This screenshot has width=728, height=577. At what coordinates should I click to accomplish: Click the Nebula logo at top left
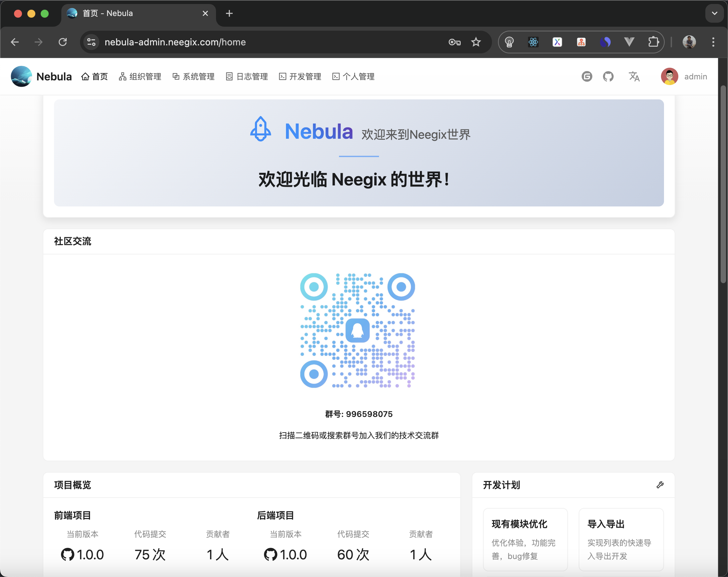(21, 76)
